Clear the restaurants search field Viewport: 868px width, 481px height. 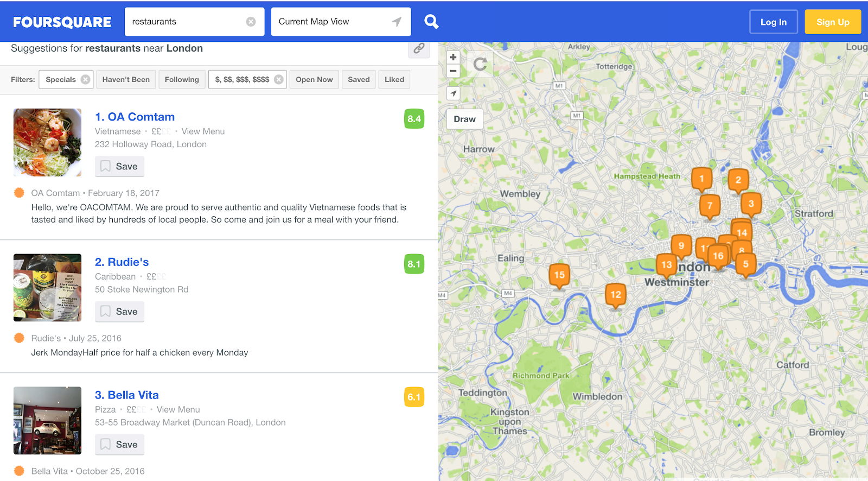[x=251, y=22]
